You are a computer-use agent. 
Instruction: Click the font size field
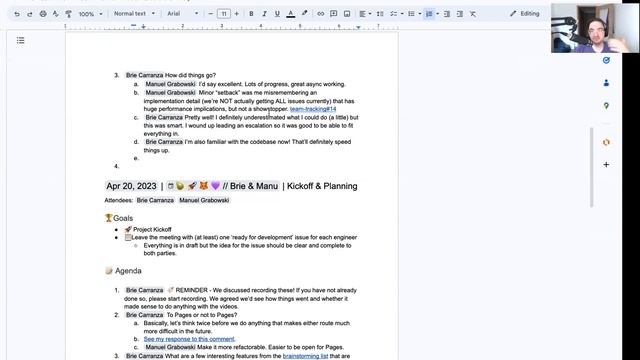[x=224, y=14]
